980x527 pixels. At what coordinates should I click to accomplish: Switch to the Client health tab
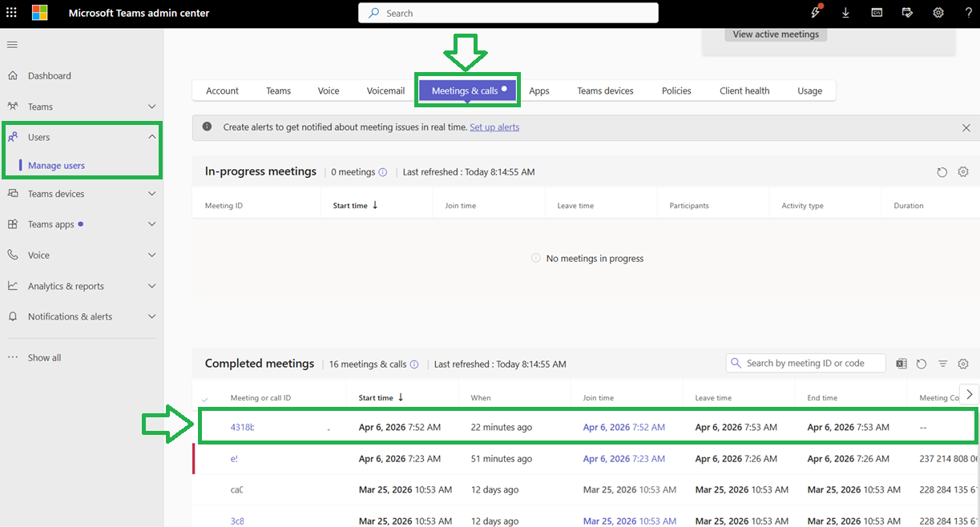click(744, 91)
